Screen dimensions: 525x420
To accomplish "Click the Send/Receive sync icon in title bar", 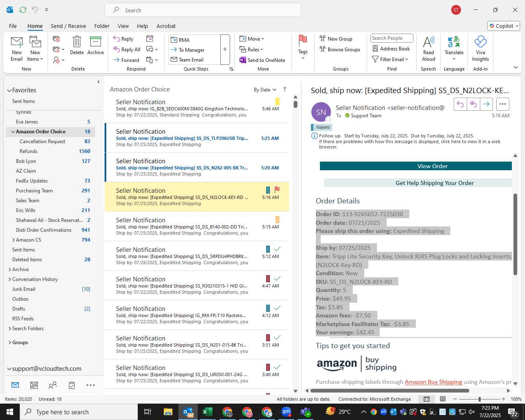I will 23,10.
